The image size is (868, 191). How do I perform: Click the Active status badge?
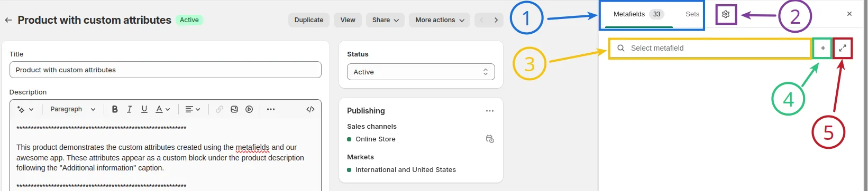[189, 20]
